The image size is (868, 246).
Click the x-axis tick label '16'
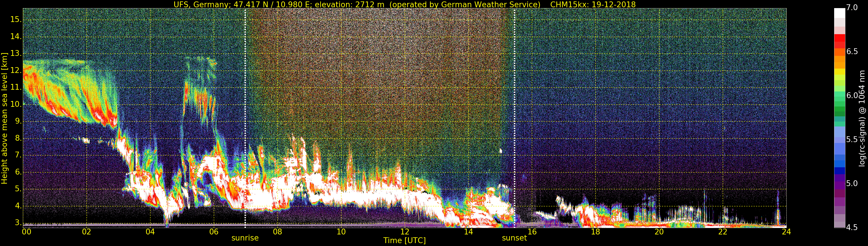[x=532, y=232]
